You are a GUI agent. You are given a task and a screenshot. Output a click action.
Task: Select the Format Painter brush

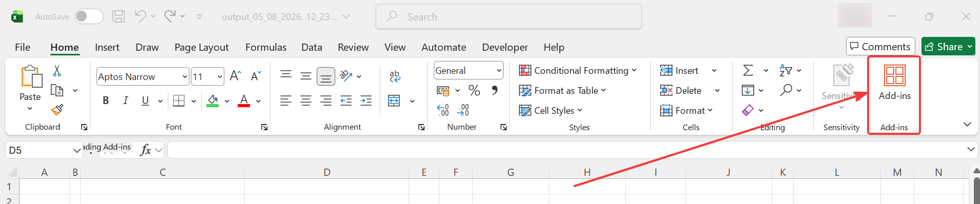57,110
